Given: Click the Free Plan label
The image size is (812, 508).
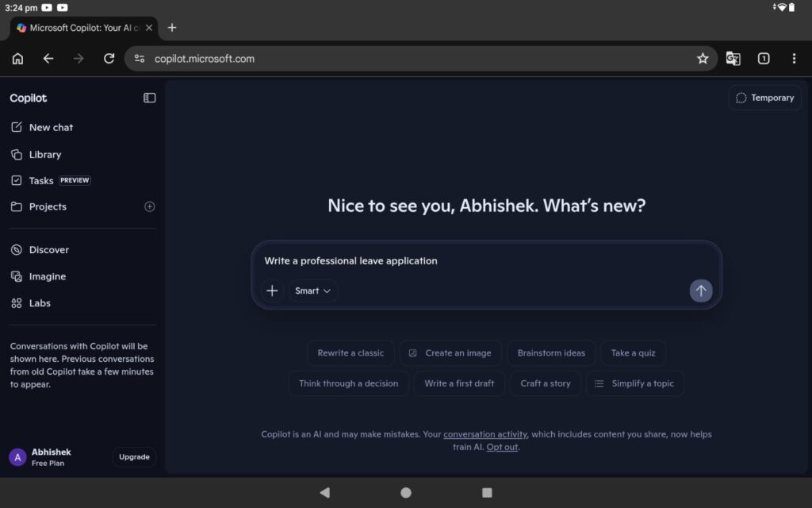Looking at the screenshot, I should [x=48, y=464].
